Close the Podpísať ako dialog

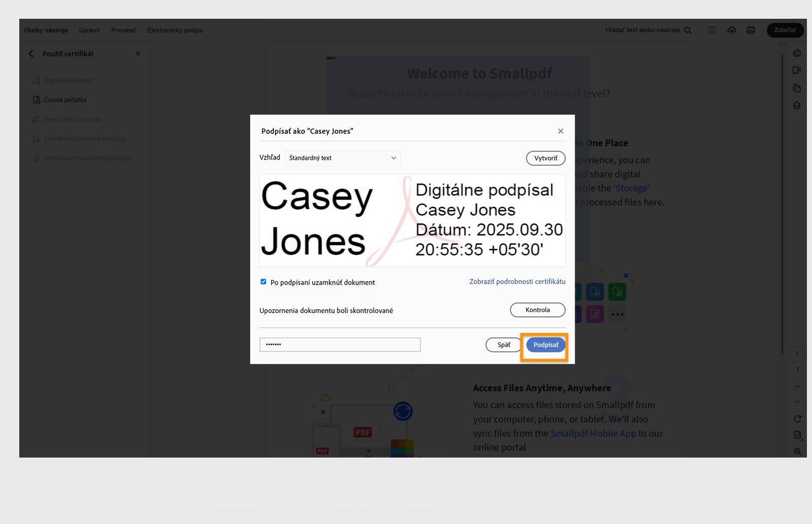561,131
